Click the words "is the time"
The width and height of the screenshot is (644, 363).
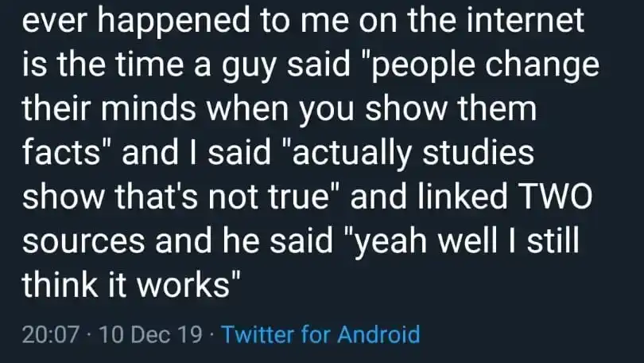click(103, 65)
